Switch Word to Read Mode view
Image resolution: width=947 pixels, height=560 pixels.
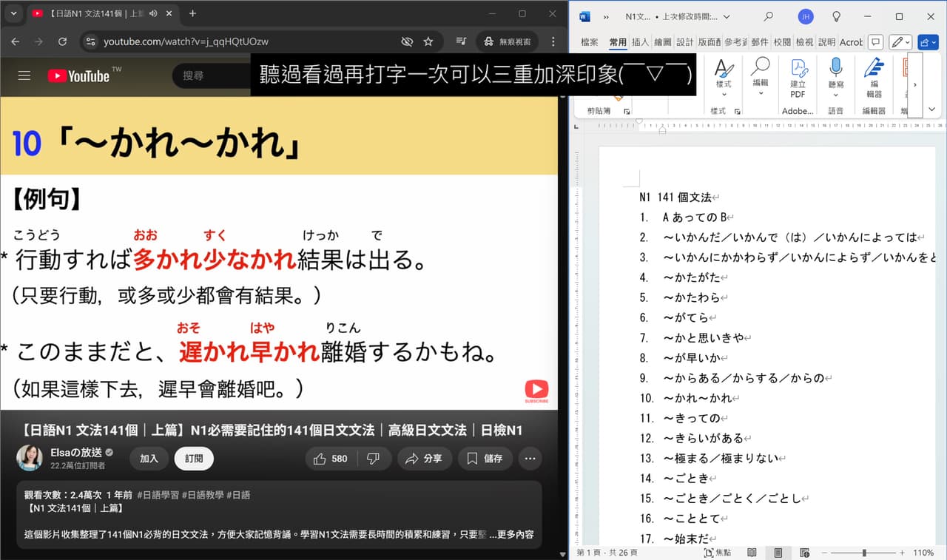point(752,553)
